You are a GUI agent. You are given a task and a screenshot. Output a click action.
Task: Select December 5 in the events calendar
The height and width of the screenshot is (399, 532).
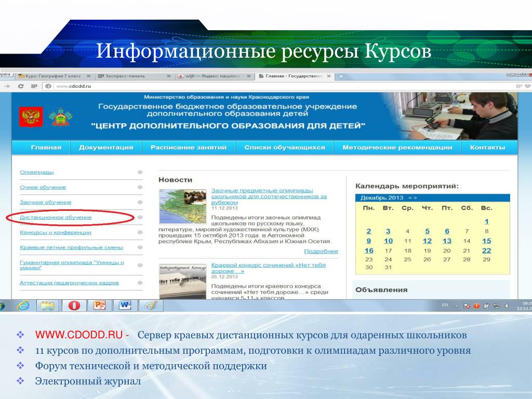pos(427,231)
